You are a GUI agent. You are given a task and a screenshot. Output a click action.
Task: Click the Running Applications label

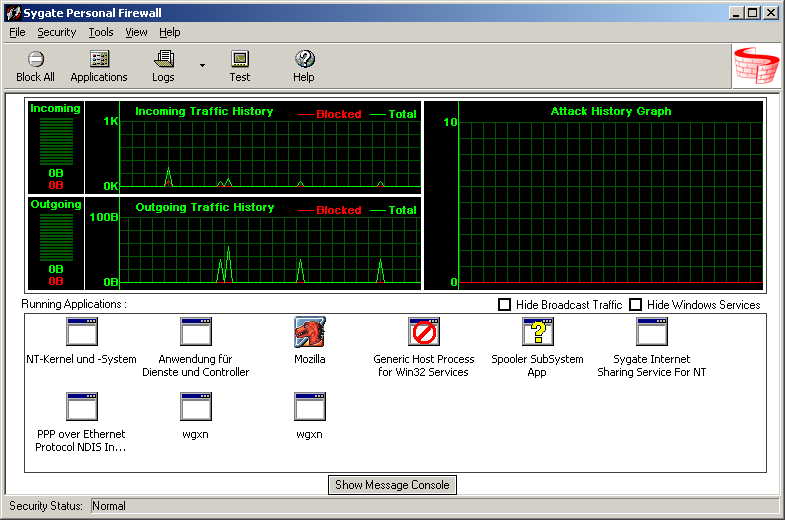[x=74, y=304]
